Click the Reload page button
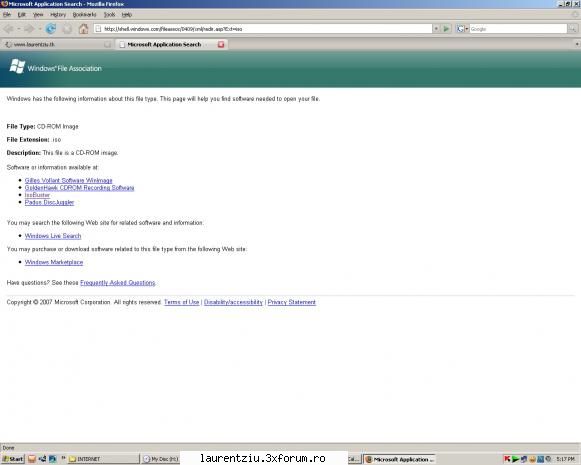Screen dimensions: 581x465 click(x=51, y=29)
